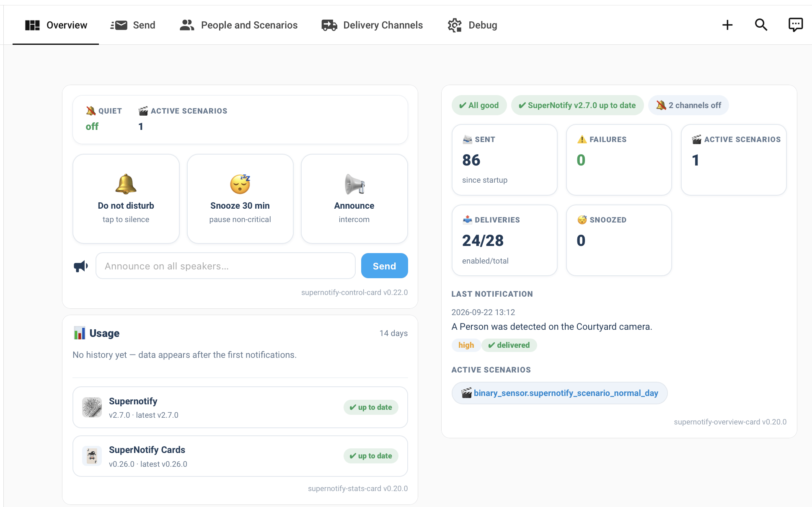Switch to the Send tab

pyautogui.click(x=133, y=25)
